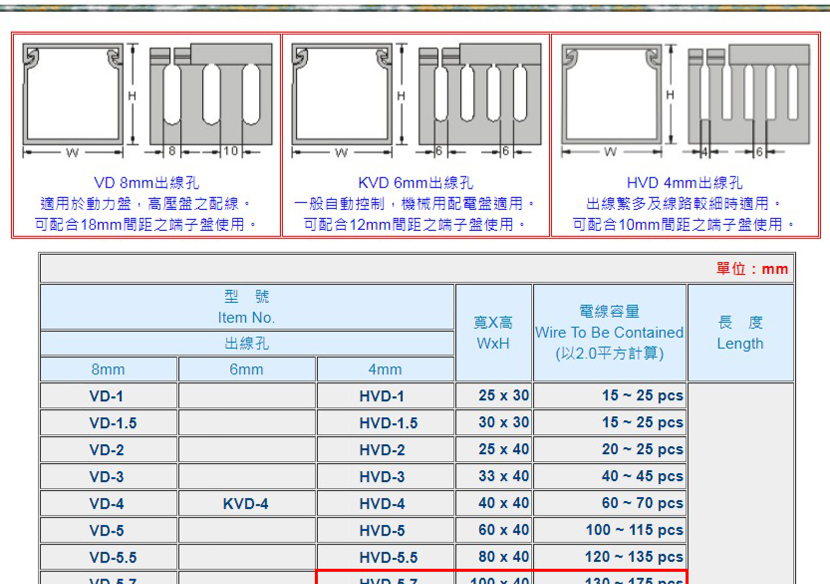Viewport: 830px width, 584px height.
Task: Select the KVD-4 model cell
Action: [246, 504]
